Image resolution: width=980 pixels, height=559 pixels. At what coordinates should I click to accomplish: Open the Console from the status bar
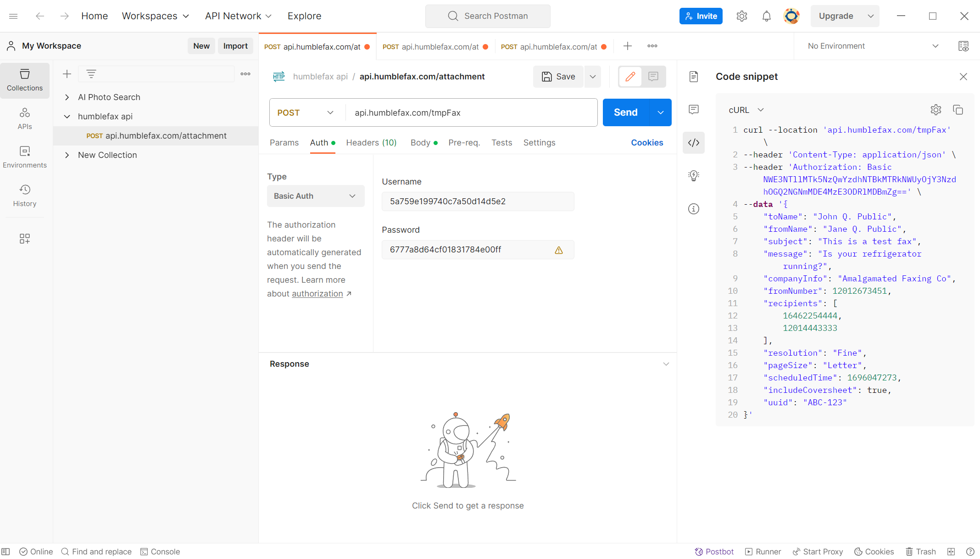(x=160, y=551)
